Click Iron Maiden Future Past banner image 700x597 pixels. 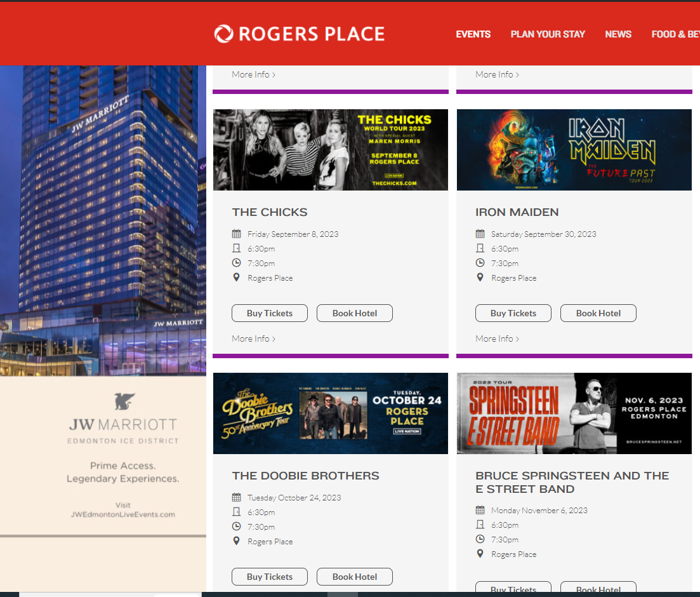tap(574, 150)
